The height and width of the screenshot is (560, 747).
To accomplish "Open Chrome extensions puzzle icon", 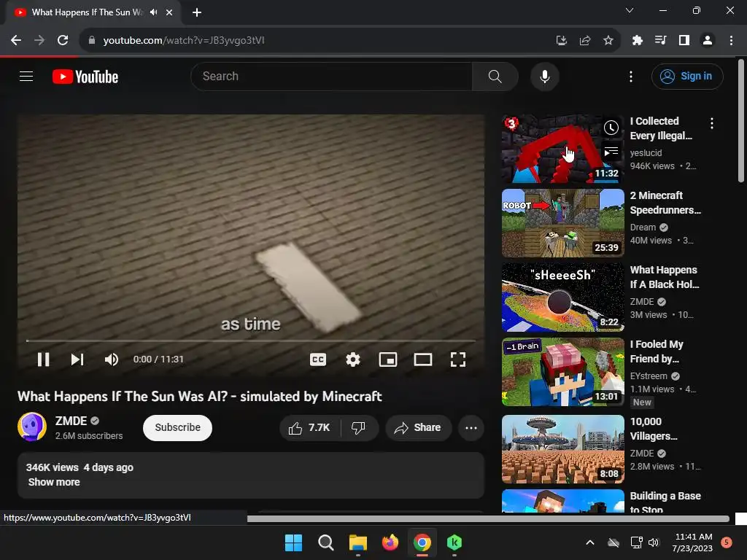I will coord(637,41).
